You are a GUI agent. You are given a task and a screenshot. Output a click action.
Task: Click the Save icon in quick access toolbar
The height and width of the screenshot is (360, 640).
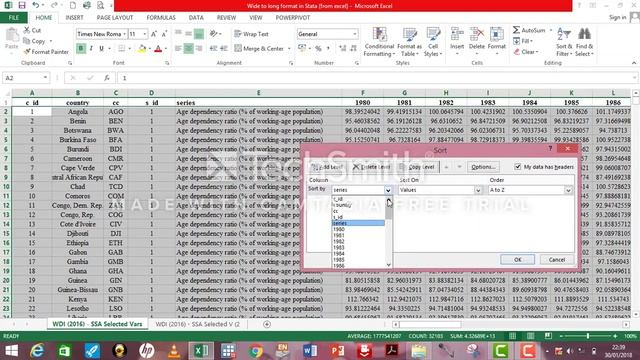22,5
